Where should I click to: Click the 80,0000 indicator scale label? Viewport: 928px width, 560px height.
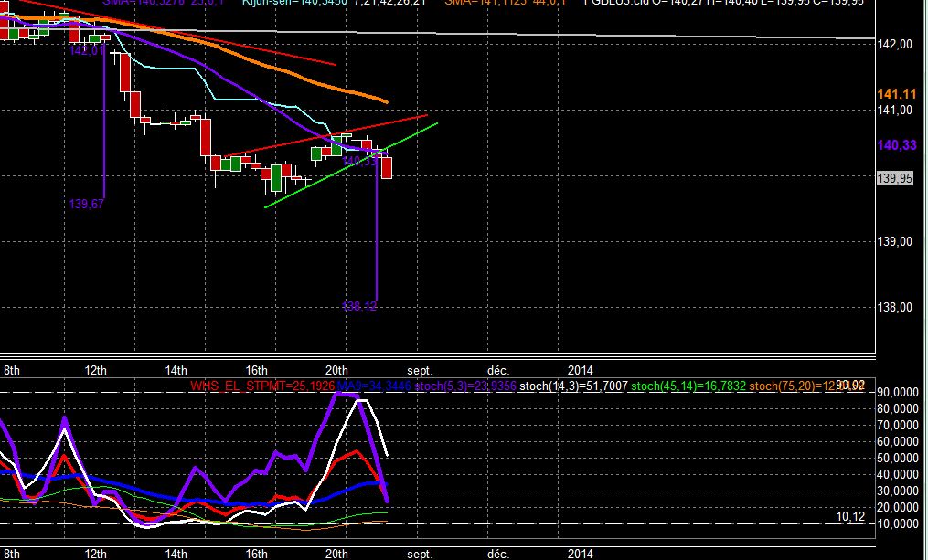tap(898, 408)
